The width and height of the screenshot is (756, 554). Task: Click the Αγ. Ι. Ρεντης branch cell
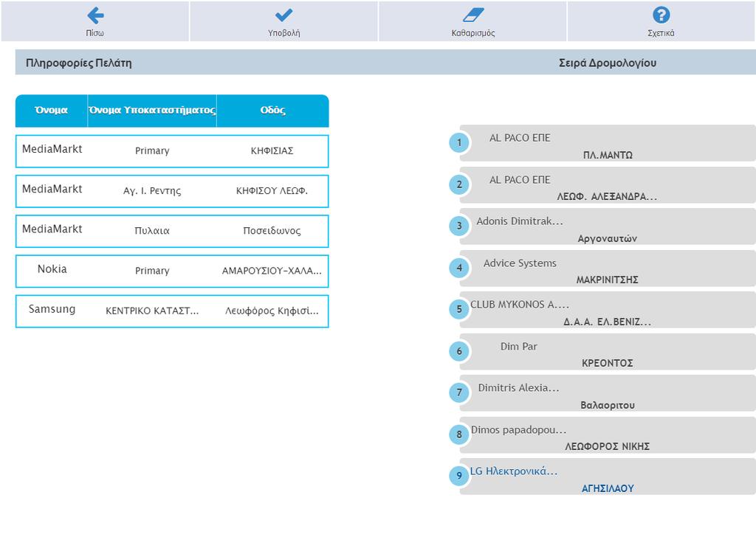tap(152, 191)
